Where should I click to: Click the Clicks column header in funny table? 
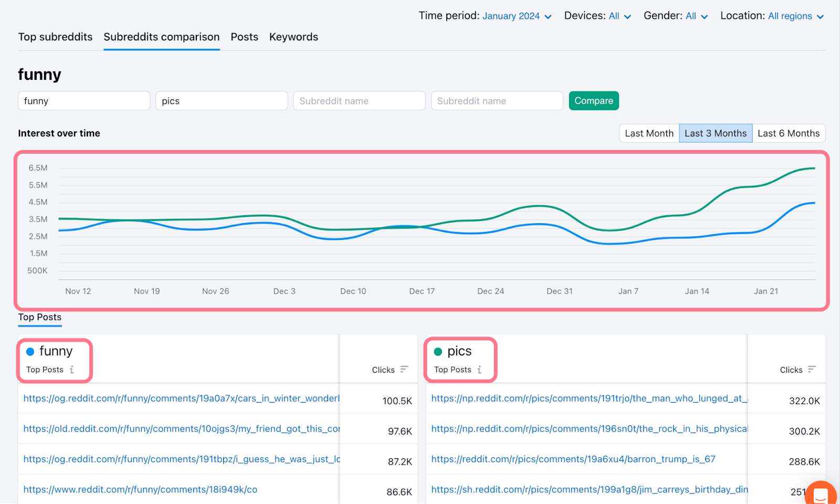coord(383,370)
